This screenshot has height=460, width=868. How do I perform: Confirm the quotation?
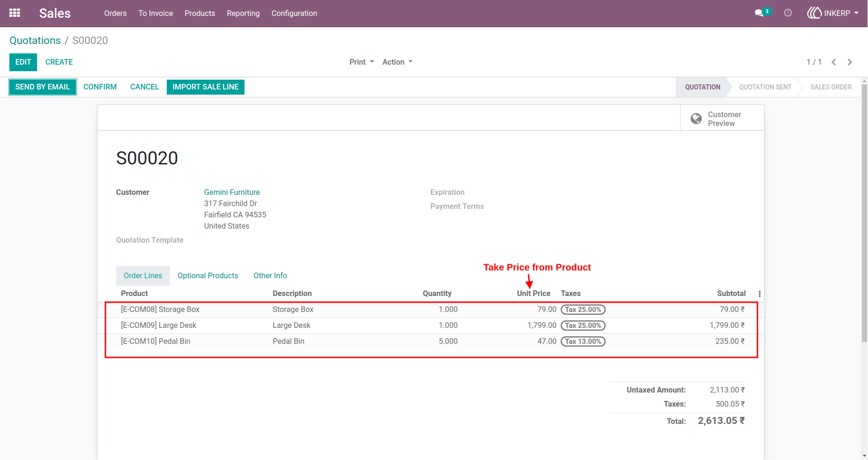pyautogui.click(x=100, y=87)
